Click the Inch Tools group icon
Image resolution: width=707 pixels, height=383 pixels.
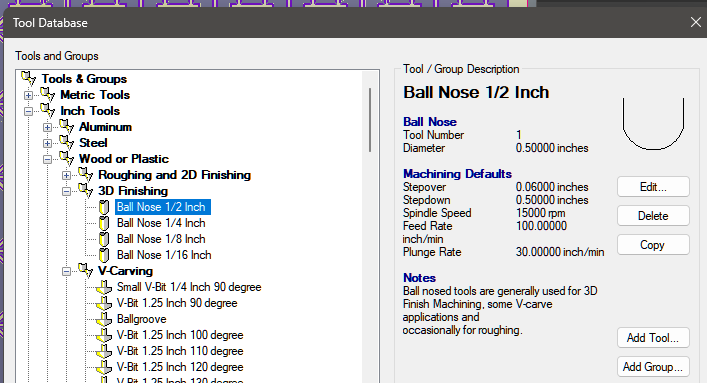coord(47,111)
